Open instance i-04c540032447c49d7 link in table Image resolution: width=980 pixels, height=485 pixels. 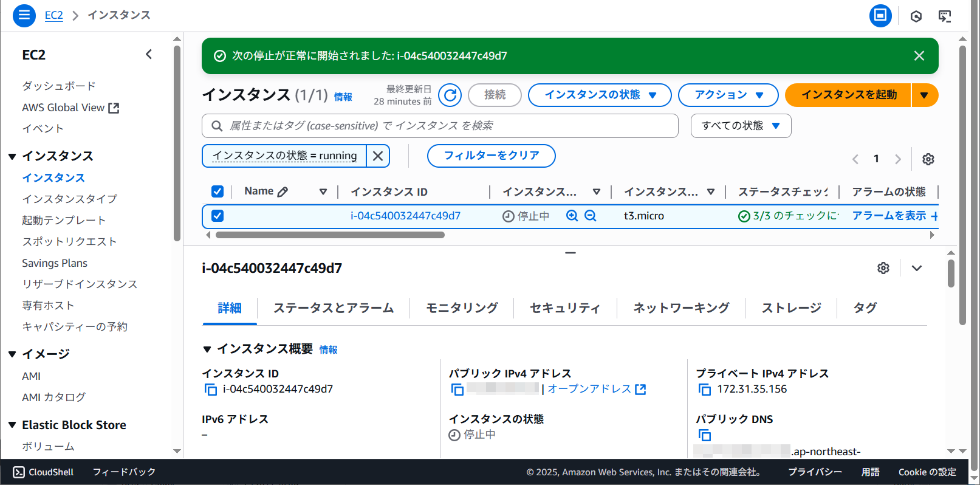pyautogui.click(x=405, y=216)
